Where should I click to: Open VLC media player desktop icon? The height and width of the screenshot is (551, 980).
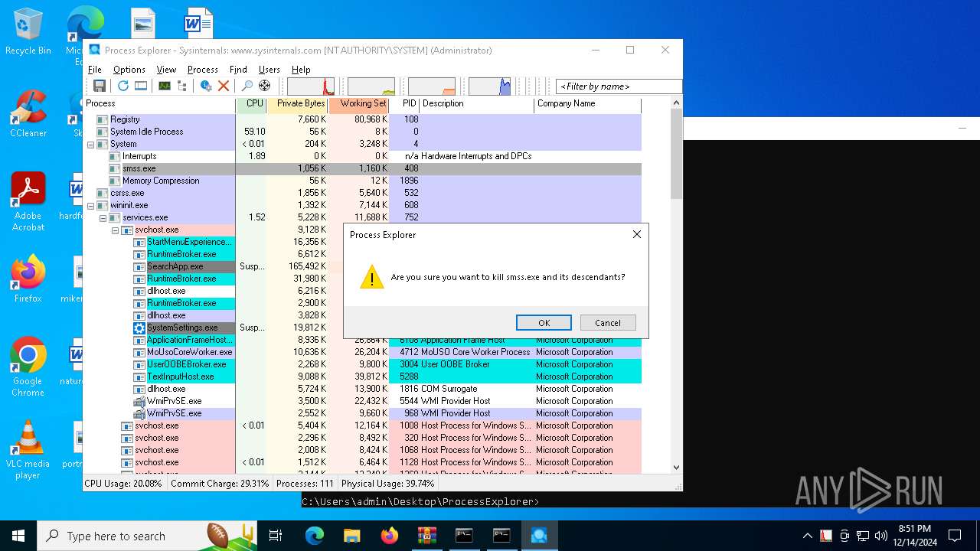pos(28,450)
